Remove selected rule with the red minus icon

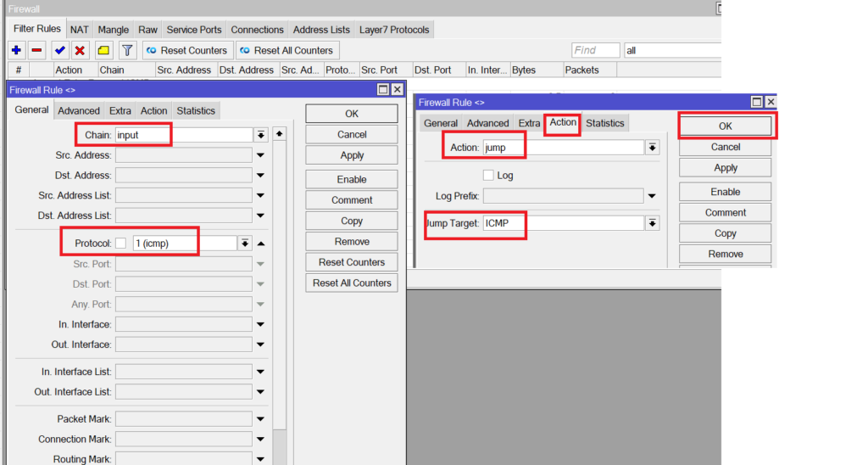click(x=36, y=50)
